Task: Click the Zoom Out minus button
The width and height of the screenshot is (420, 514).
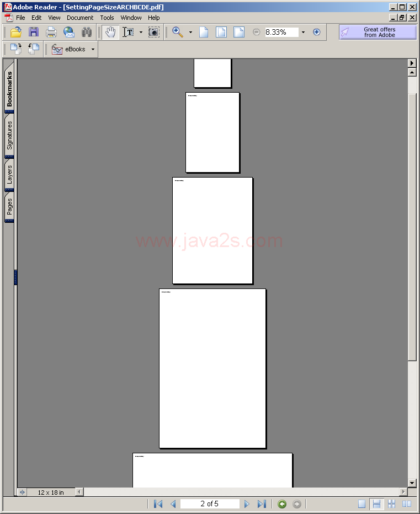Action: 257,32
